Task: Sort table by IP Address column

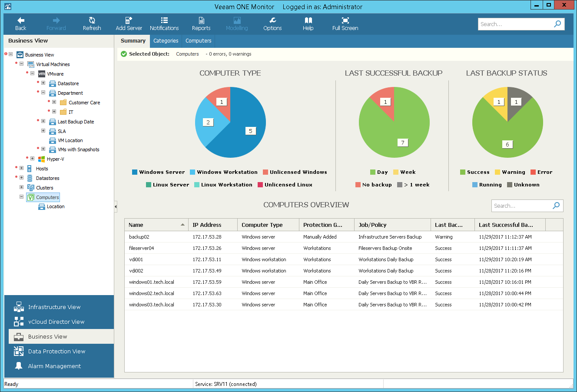Action: click(x=213, y=225)
